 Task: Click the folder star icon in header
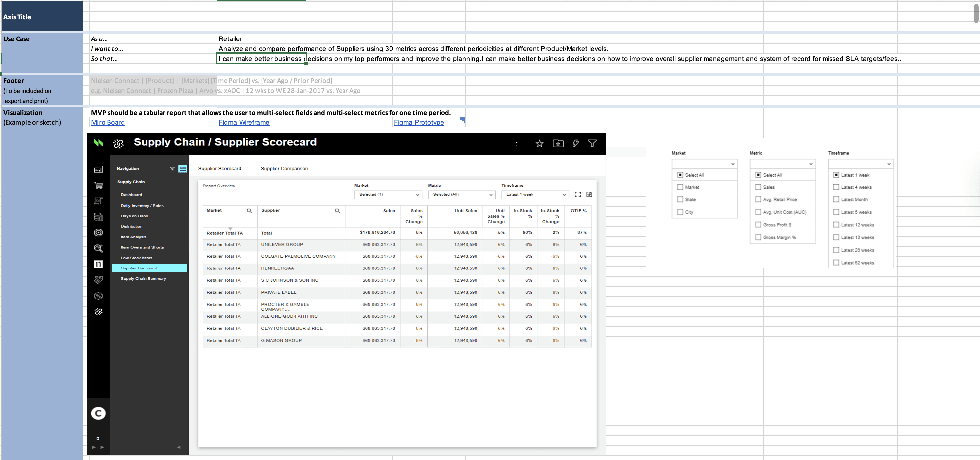pos(558,143)
